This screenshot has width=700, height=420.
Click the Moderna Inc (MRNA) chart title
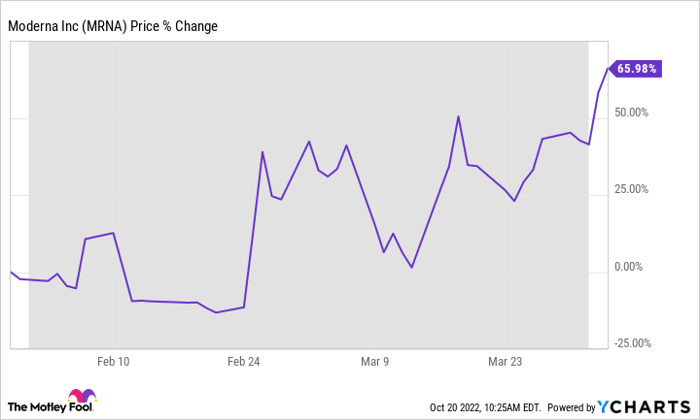[114, 25]
